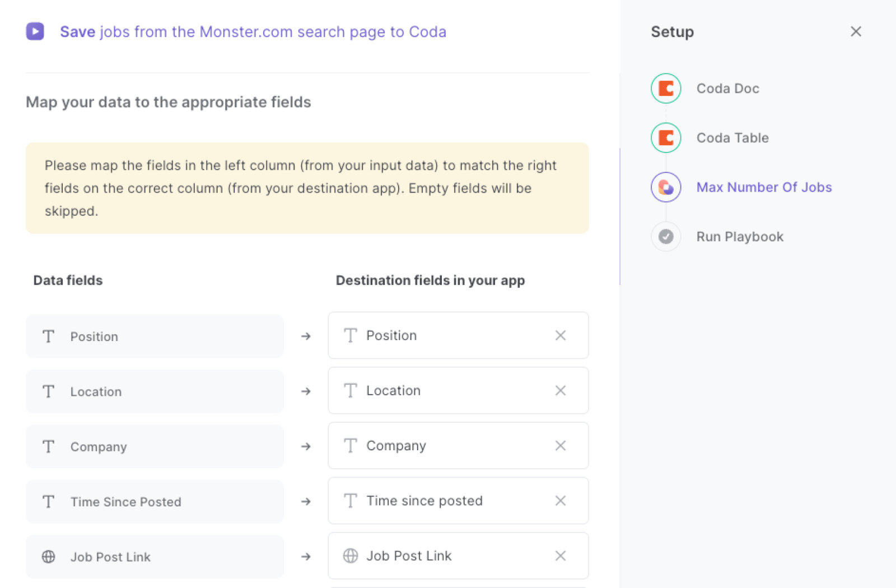Click 'Destination fields in your app' header
This screenshot has width=896, height=588.
(430, 281)
